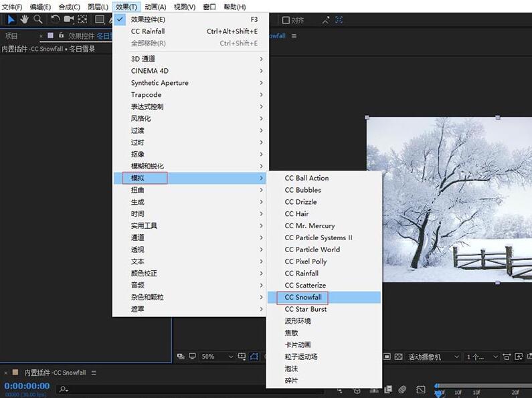Click the current time indicator marker
Viewport: 532px width, 398px height.
439,393
